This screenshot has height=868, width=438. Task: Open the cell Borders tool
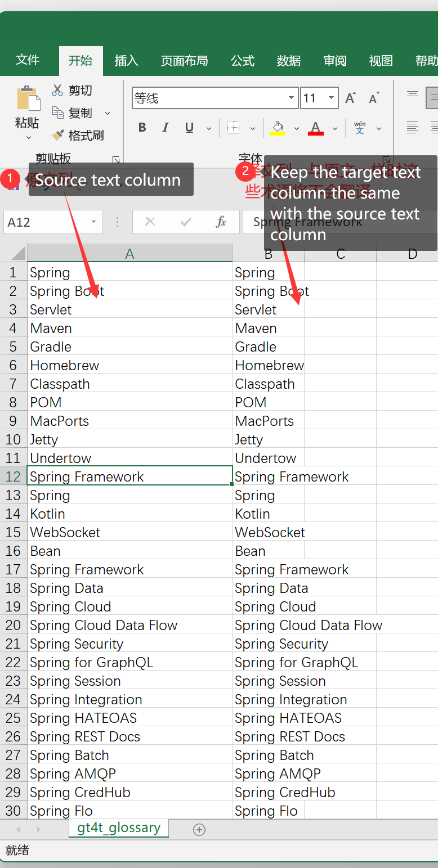(233, 128)
